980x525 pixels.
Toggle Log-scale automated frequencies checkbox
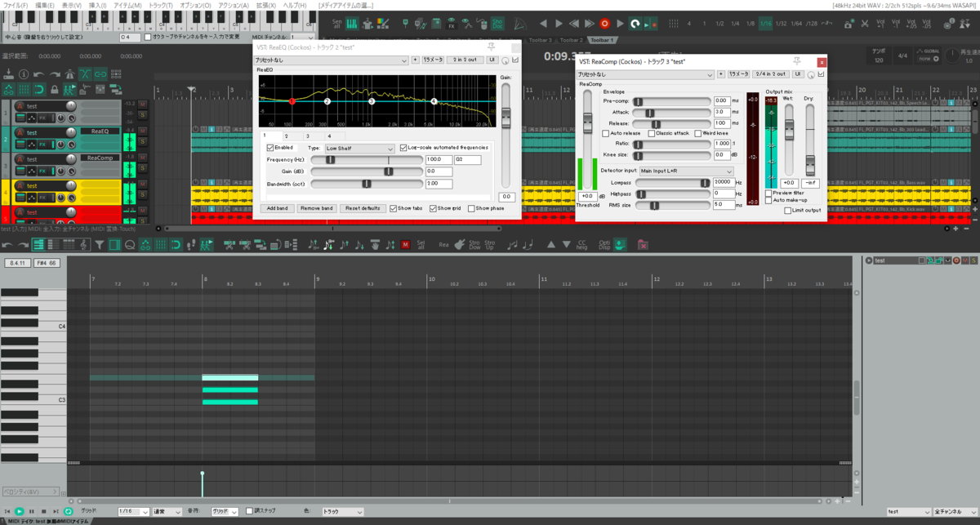(x=403, y=148)
